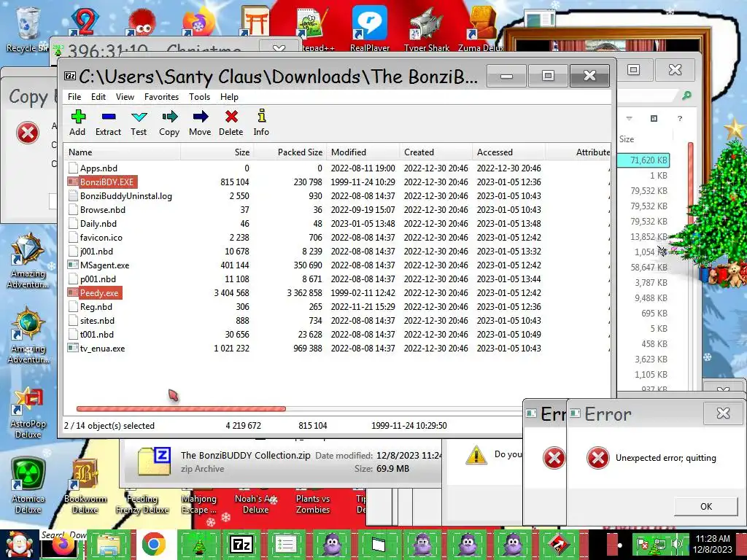Click the 7-Zip taskbar icon
The width and height of the screenshot is (747, 560).
(x=241, y=544)
